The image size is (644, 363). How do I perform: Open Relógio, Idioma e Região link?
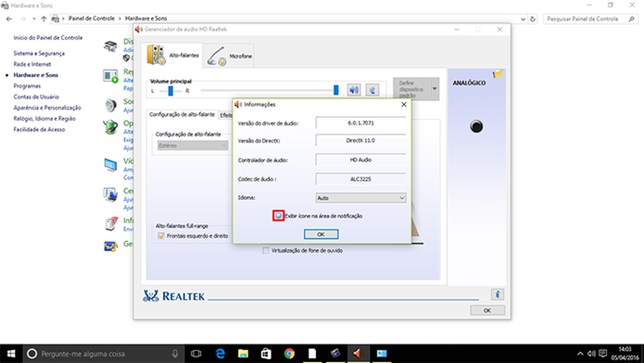(x=45, y=119)
